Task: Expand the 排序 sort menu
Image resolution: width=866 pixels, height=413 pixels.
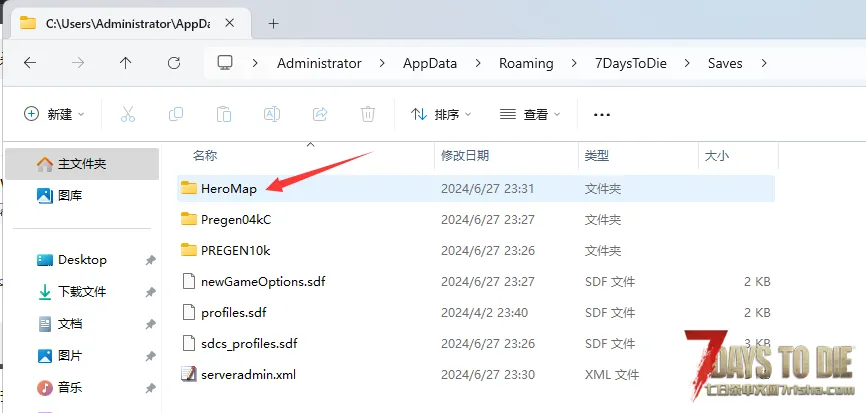Action: (441, 114)
